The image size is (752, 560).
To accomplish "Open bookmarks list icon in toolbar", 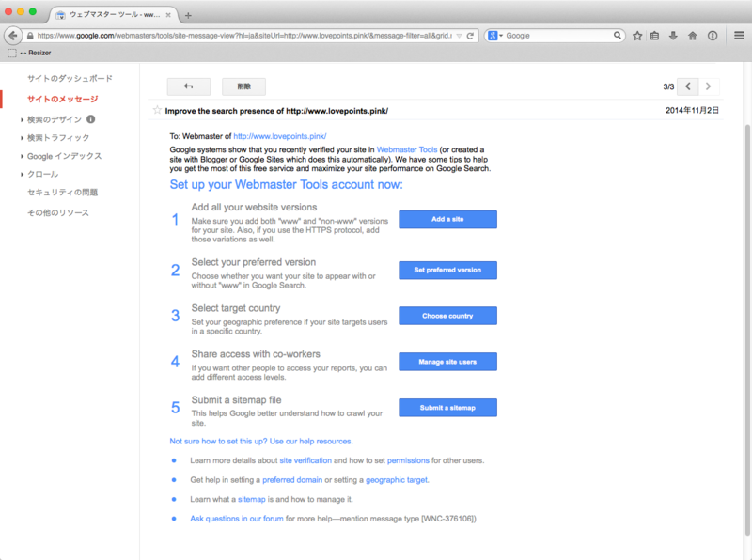I will pyautogui.click(x=654, y=36).
